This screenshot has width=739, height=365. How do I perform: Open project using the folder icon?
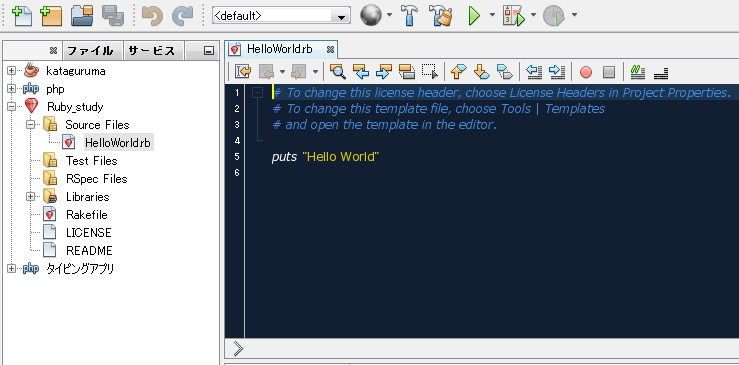click(x=82, y=16)
